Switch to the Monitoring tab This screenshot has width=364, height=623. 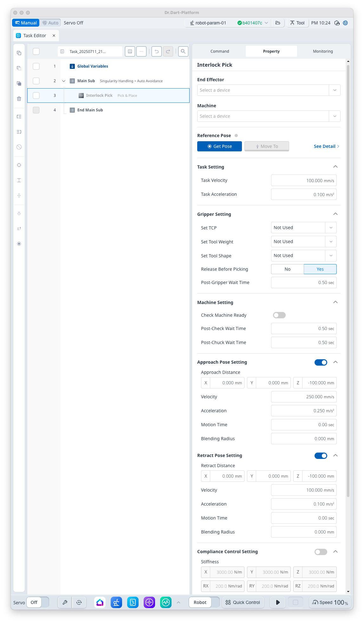point(323,51)
